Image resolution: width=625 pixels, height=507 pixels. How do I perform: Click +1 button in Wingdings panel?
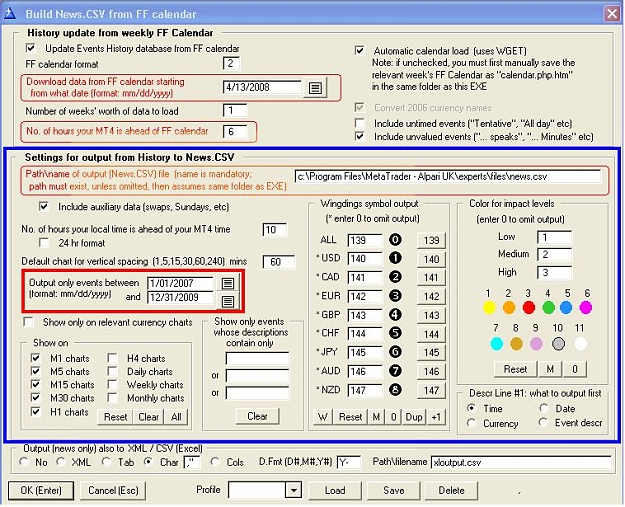click(436, 417)
